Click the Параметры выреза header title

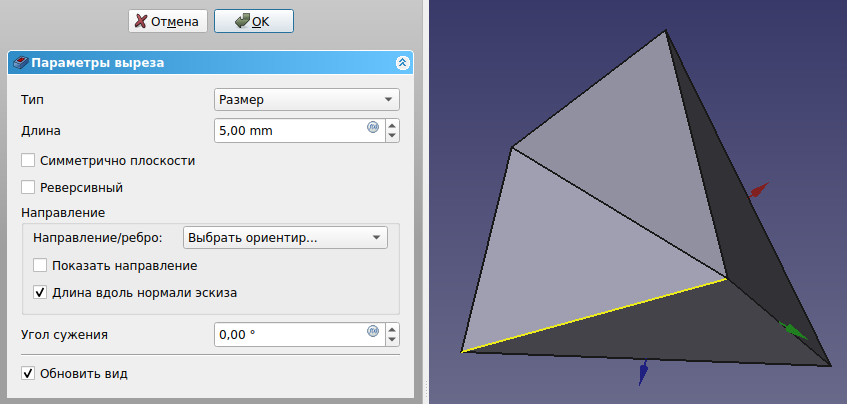98,63
